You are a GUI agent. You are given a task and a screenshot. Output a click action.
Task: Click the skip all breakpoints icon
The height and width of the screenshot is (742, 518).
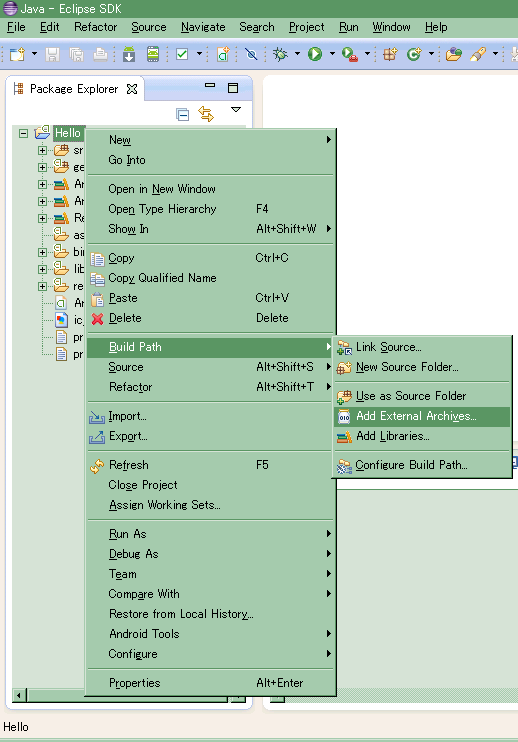coord(251,54)
